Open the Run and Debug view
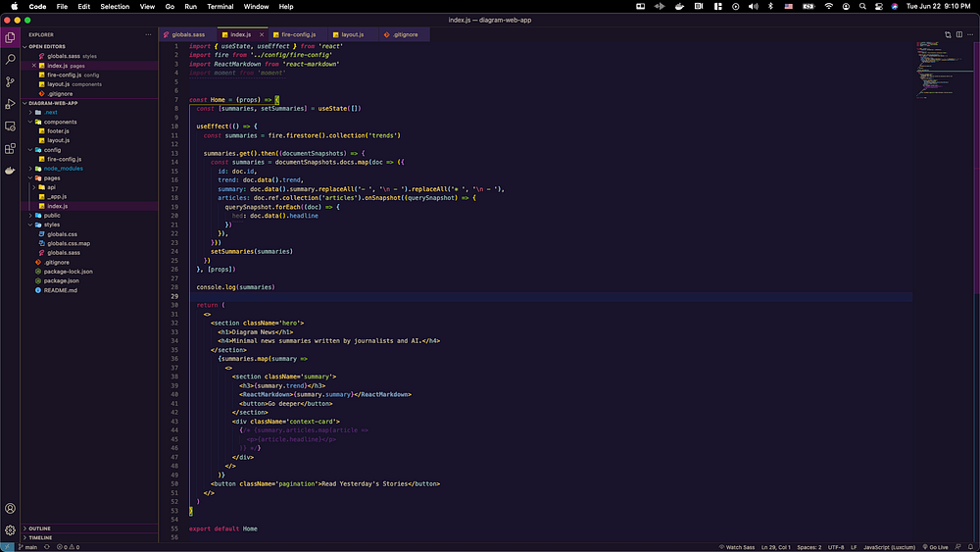 [11, 104]
